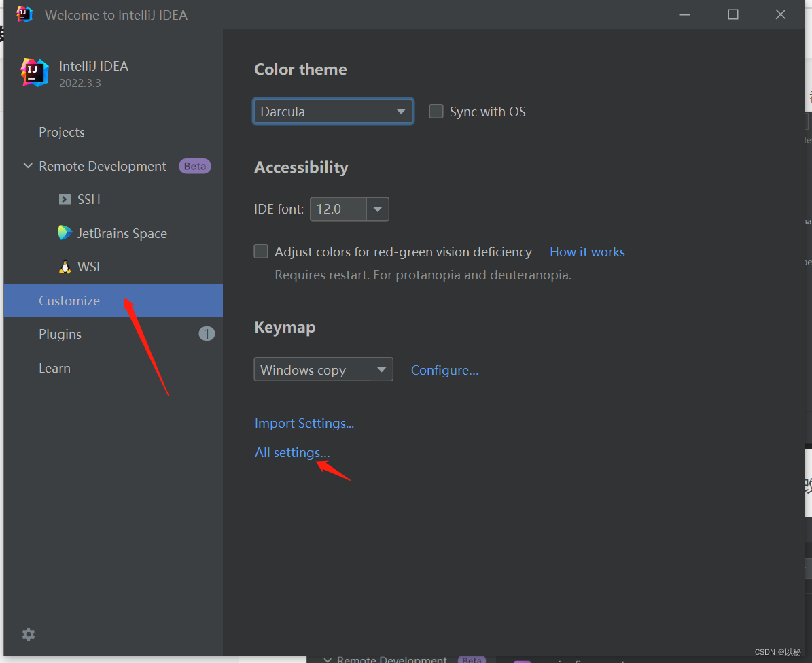Enable the Sync with OS checkbox

pos(436,112)
